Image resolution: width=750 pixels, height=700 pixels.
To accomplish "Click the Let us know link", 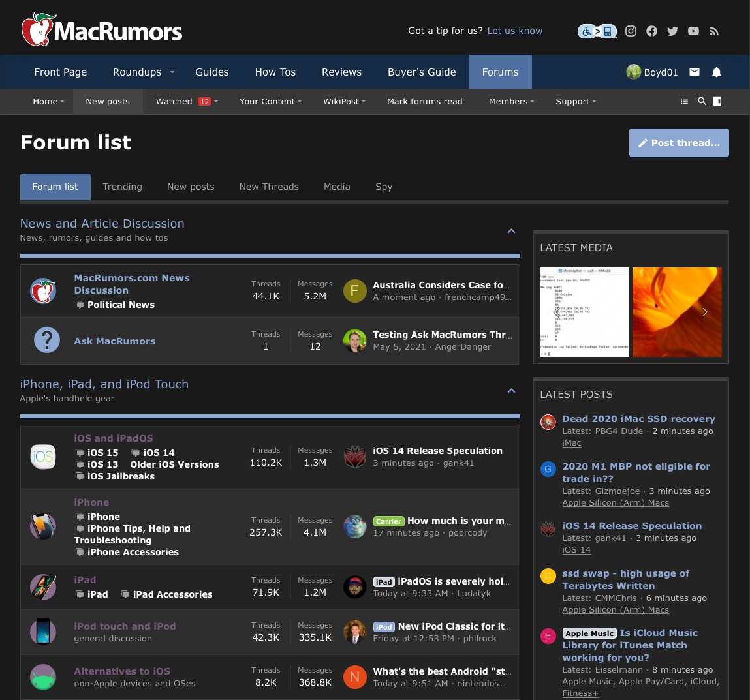I will click(514, 31).
